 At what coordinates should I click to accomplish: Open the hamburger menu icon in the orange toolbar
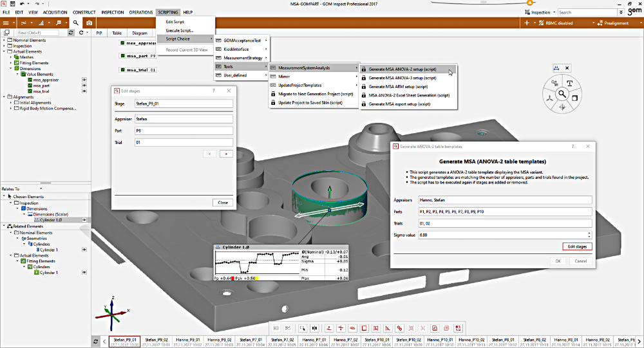6,23
